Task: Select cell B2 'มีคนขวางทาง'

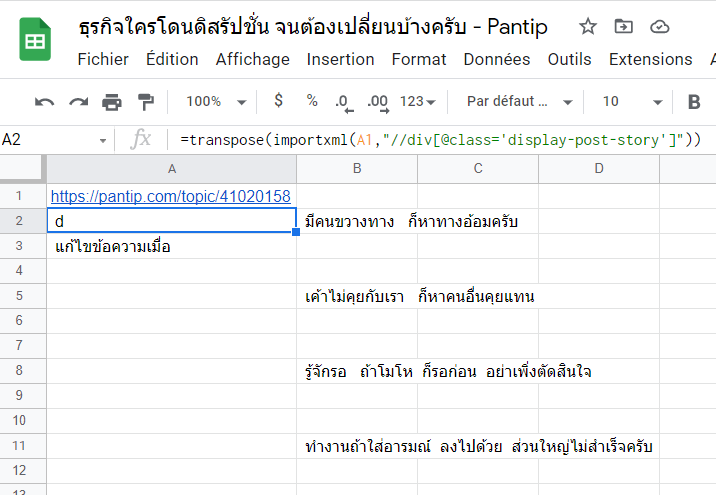Action: [357, 221]
